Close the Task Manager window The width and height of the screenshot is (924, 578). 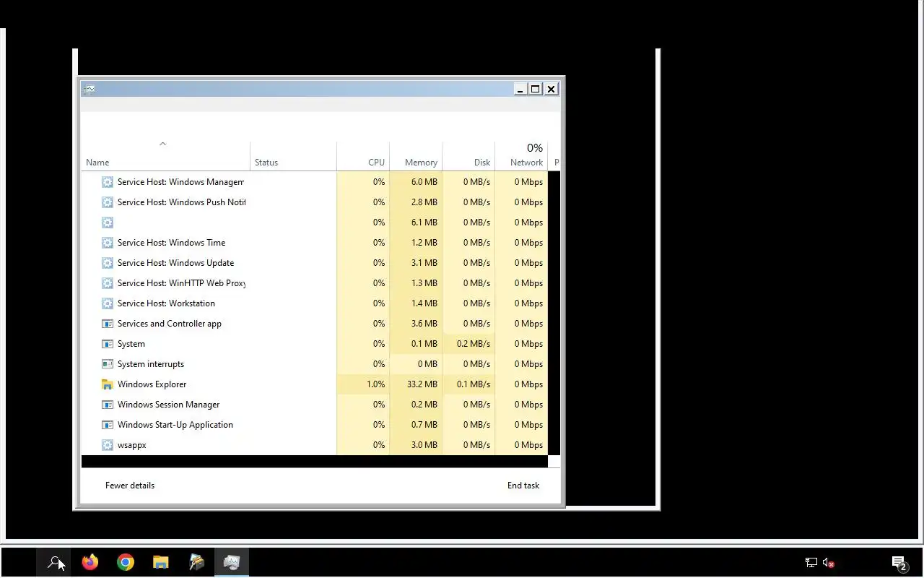click(551, 89)
